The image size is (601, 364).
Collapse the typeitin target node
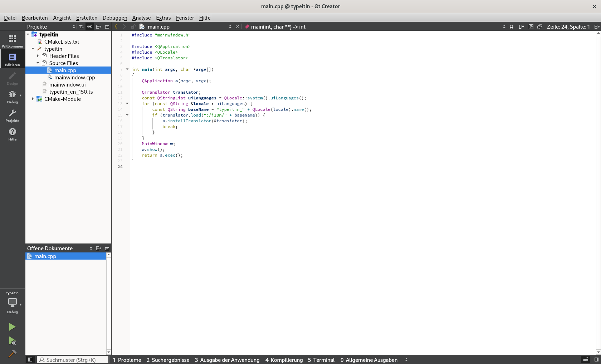coord(33,49)
